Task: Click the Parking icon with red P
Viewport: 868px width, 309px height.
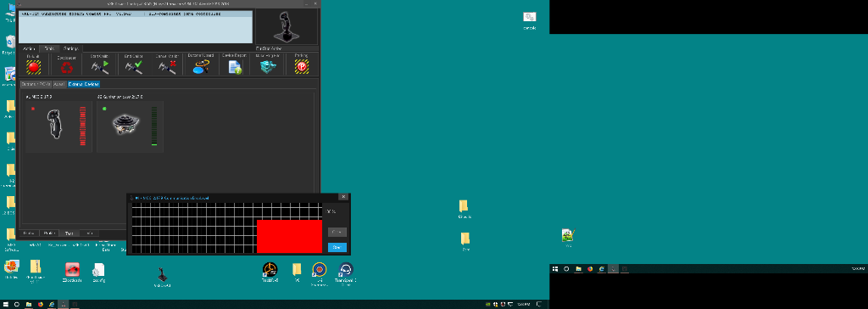Action: [302, 67]
